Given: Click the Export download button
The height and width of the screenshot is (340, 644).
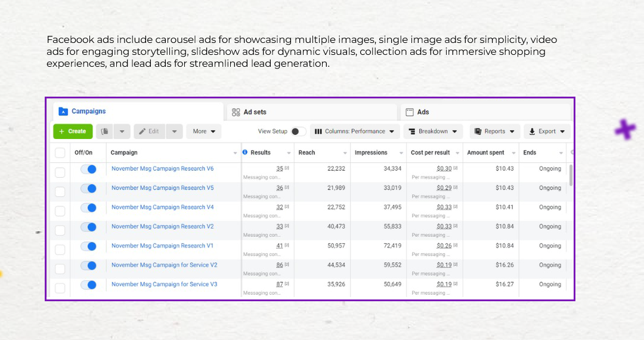Looking at the screenshot, I should (x=546, y=131).
